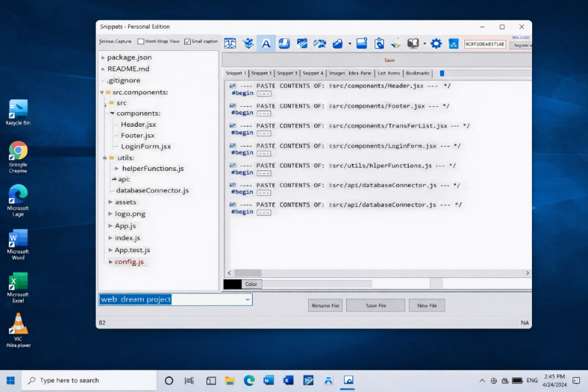The height and width of the screenshot is (392, 588).
Task: Uncheck the Small caption checkbox
Action: click(x=187, y=41)
